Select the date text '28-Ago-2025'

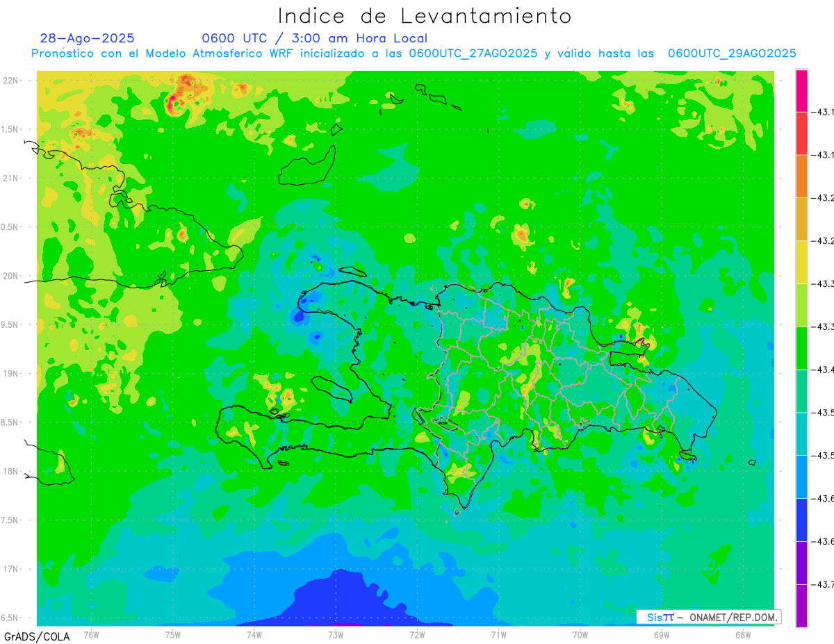coord(88,38)
